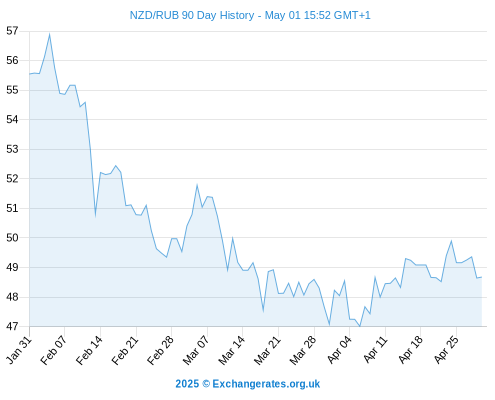Click the 57 value on the y-axis
The image size is (495, 400).
tap(12, 31)
